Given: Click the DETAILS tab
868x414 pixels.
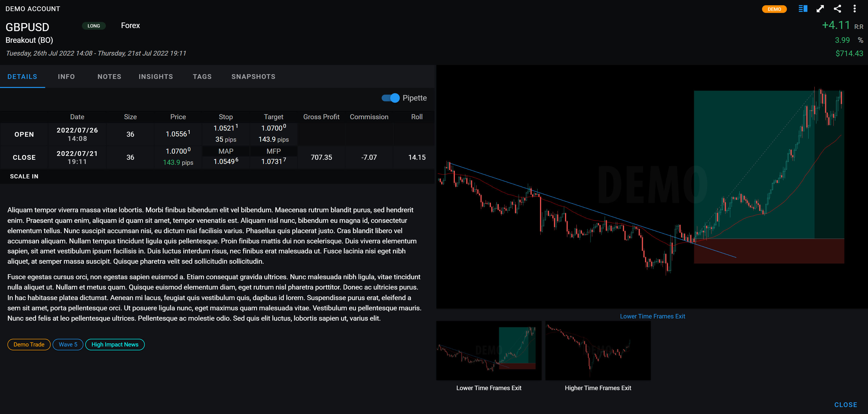Looking at the screenshot, I should (x=22, y=76).
